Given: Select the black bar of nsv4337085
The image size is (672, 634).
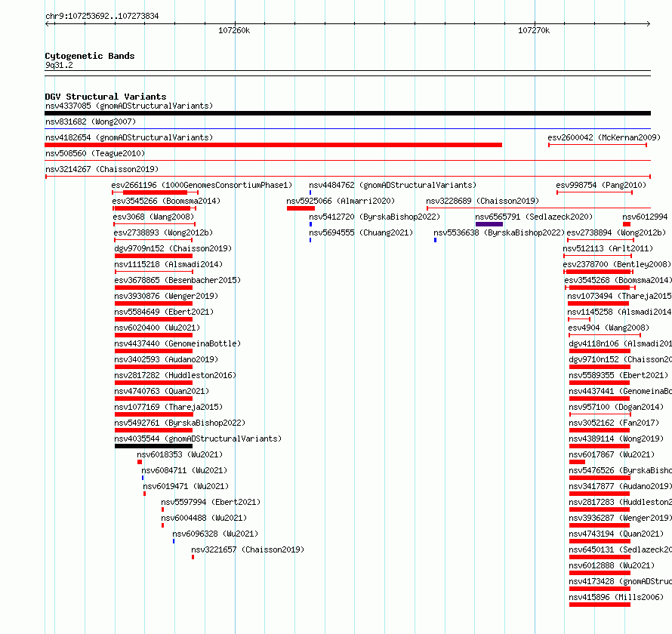Looking at the screenshot, I should (x=347, y=113).
